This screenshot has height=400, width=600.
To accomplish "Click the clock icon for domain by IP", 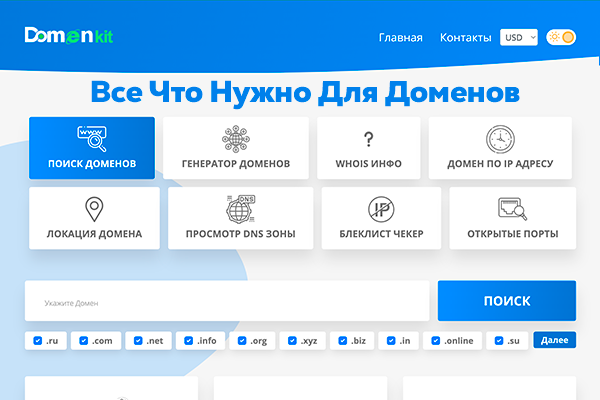I will (x=500, y=139).
